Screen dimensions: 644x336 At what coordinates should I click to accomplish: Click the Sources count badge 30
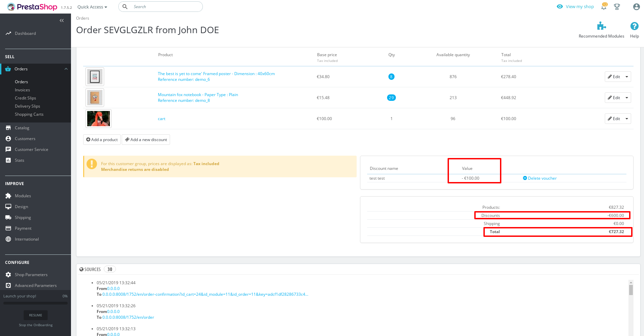[110, 269]
